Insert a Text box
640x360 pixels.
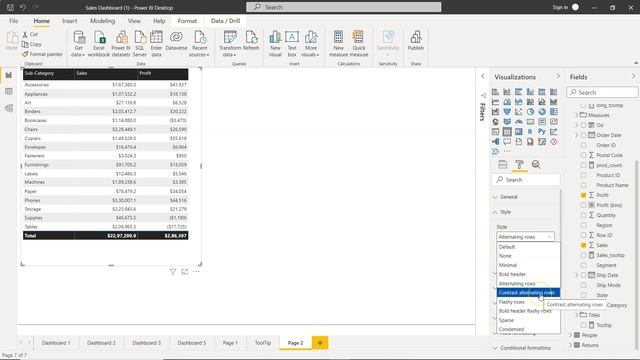point(292,44)
